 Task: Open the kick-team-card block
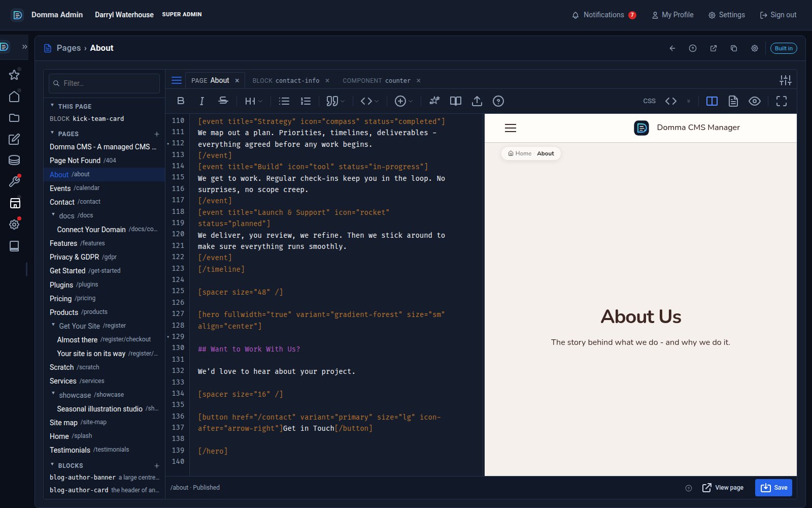pos(105,118)
